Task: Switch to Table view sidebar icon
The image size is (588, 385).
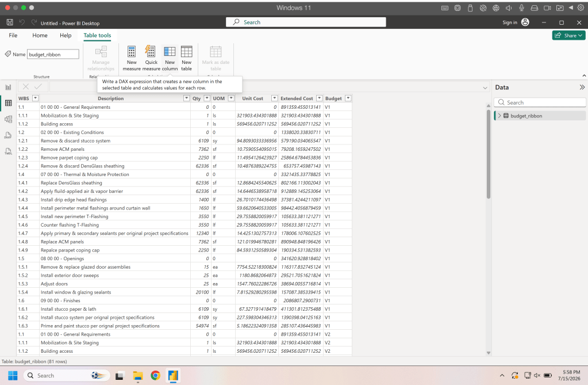Action: tap(8, 103)
